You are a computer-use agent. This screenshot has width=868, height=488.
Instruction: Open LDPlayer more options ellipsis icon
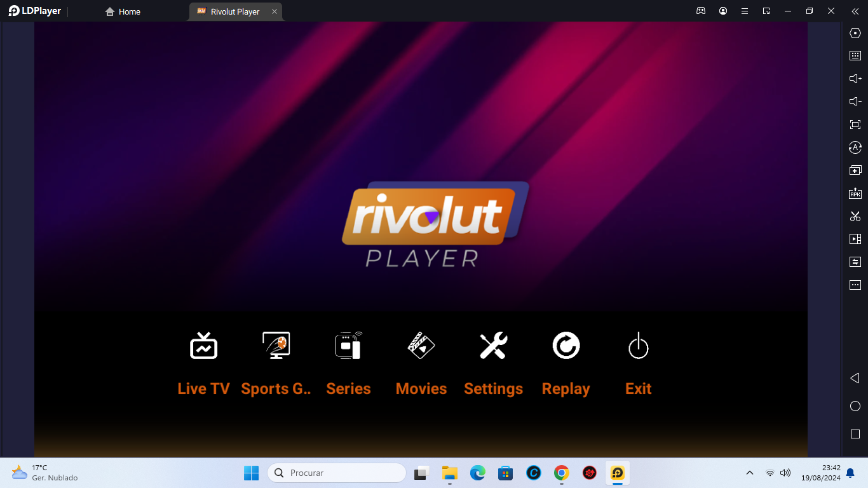855,285
